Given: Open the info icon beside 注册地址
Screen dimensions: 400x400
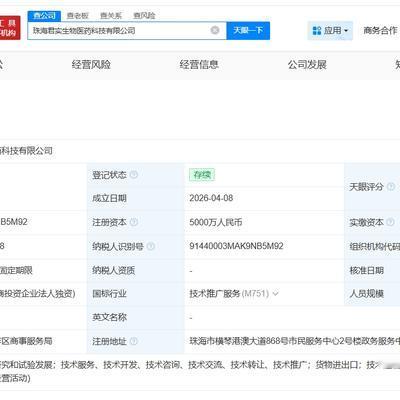Looking at the screenshot, I should [134, 341].
